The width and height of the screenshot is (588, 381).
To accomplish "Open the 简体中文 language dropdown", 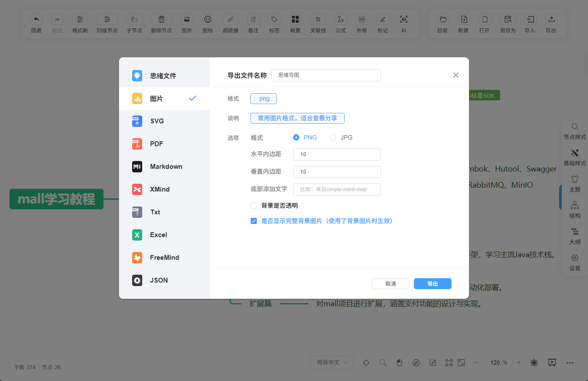I will pos(331,362).
